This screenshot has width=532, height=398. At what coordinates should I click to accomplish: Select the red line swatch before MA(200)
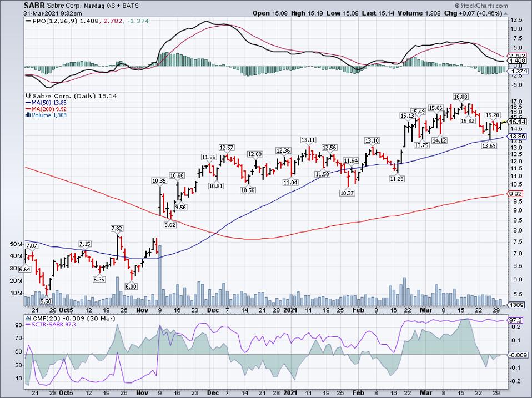point(28,109)
